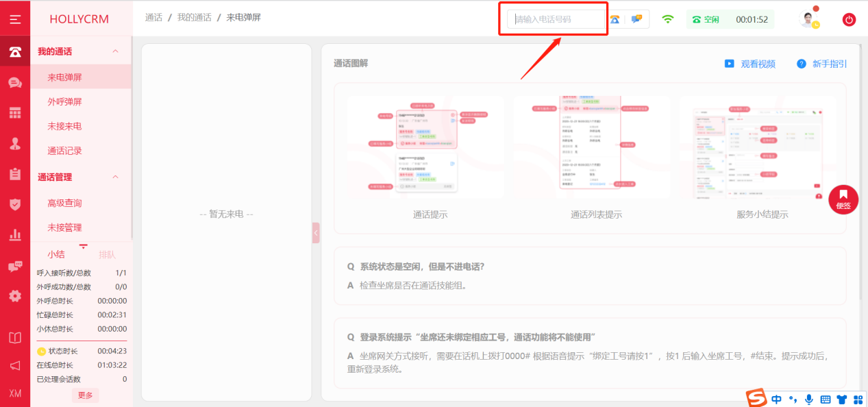This screenshot has width=868, height=407.
Task: Click the microphone icon in the IME toolbar
Action: (809, 399)
